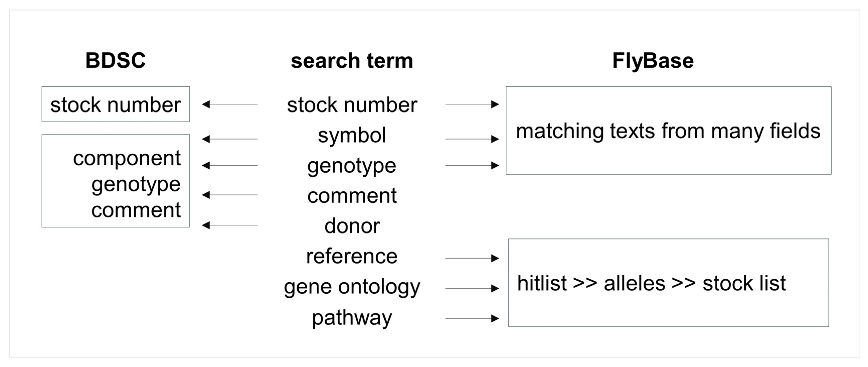The height and width of the screenshot is (367, 868).
Task: Click the bold "search term" heading
Action: point(352,61)
